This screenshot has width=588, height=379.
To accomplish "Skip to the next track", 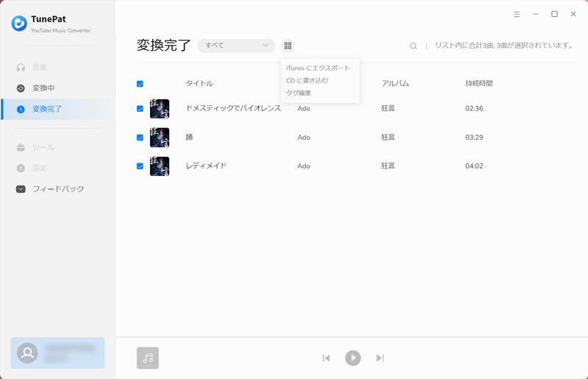I will 380,358.
